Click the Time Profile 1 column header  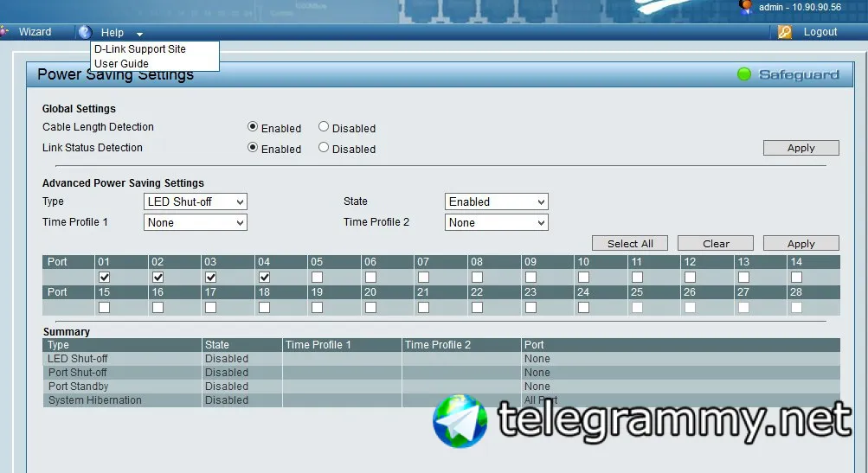342,345
